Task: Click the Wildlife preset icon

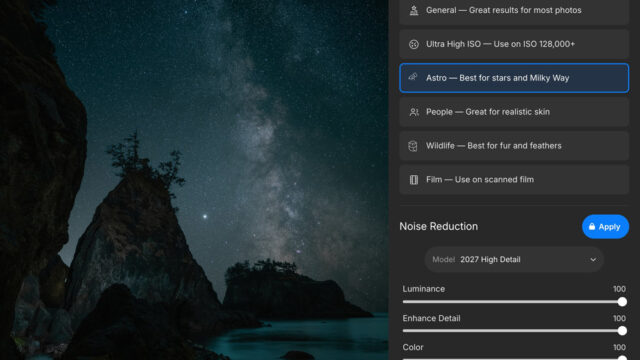Action: (413, 146)
